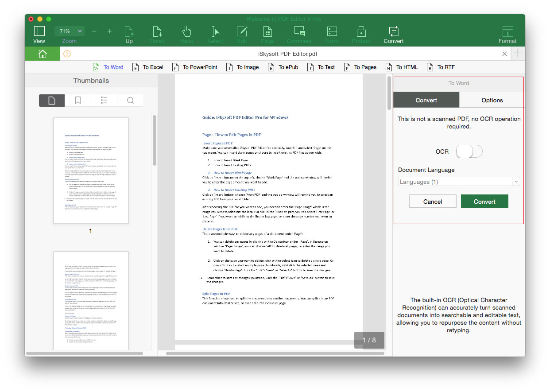Open the Format panel icon
Image resolution: width=550 pixels, height=392 pixels.
point(507,31)
